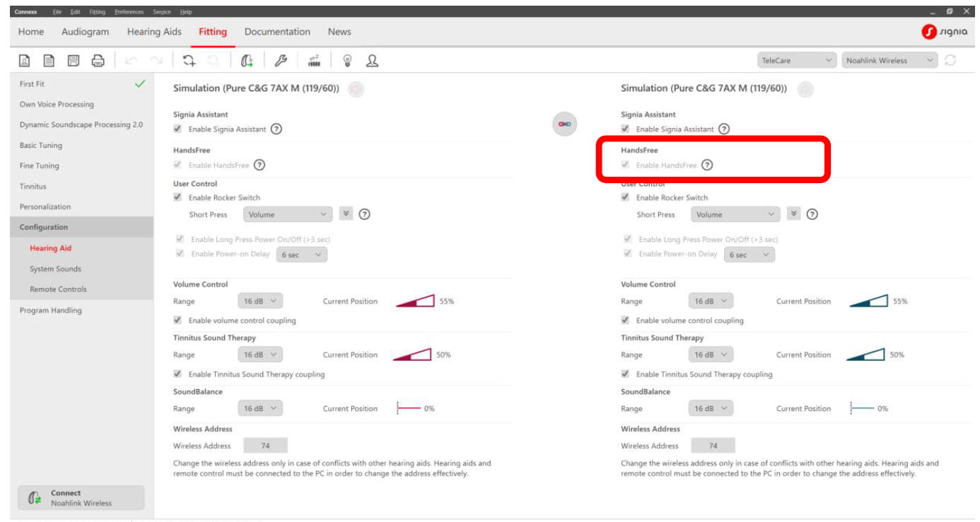Screen dimensions: 980x522
Task: Open help for left Signia Assistant
Action: pyautogui.click(x=276, y=129)
